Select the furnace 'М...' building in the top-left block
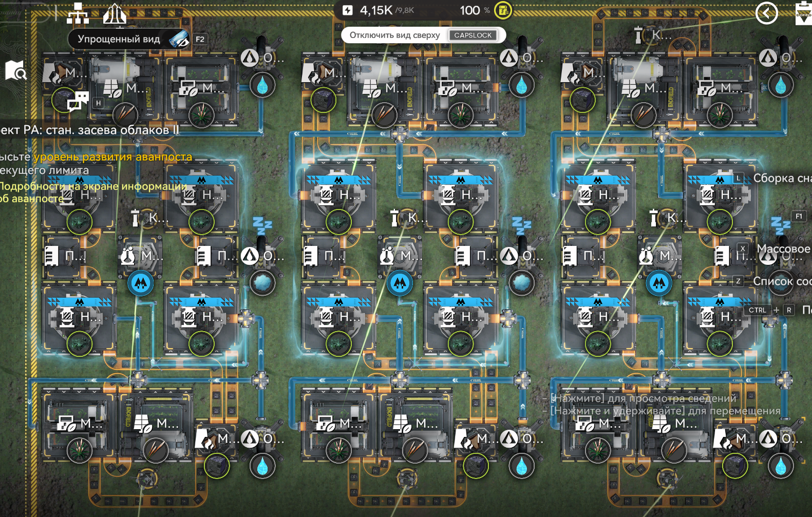The width and height of the screenshot is (812, 517). click(64, 73)
